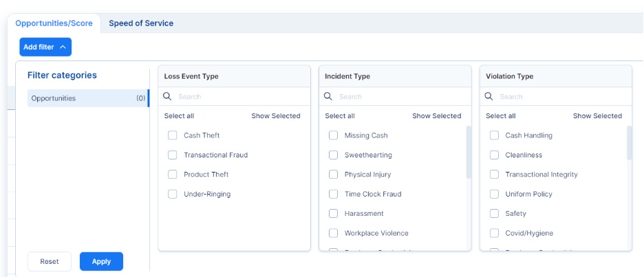Tick the Sweethearting checkbox

coord(334,155)
